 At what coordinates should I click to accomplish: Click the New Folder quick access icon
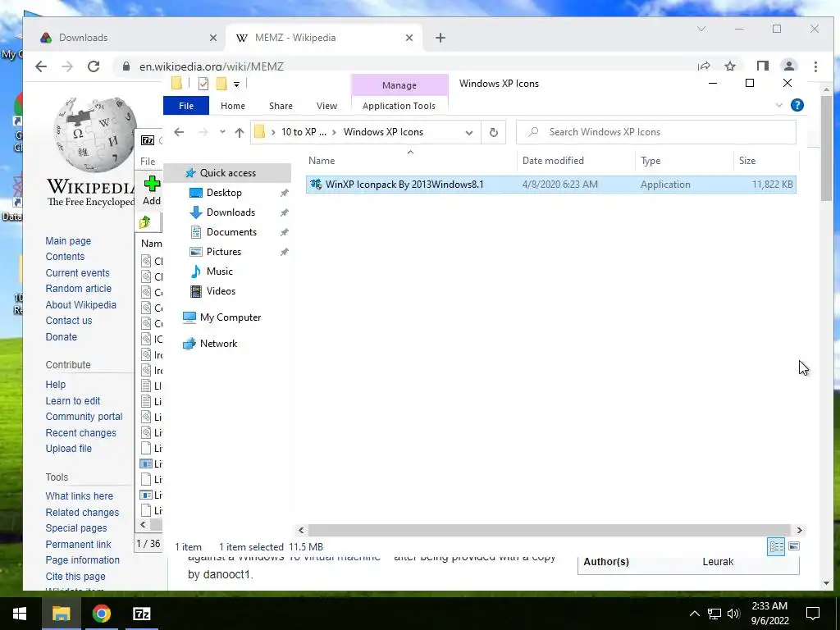tap(221, 84)
